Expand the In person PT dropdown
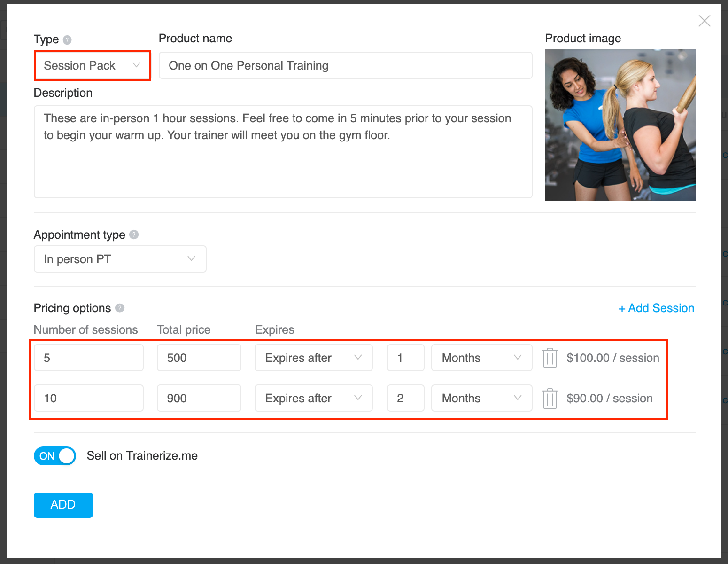728x564 pixels. pos(120,259)
